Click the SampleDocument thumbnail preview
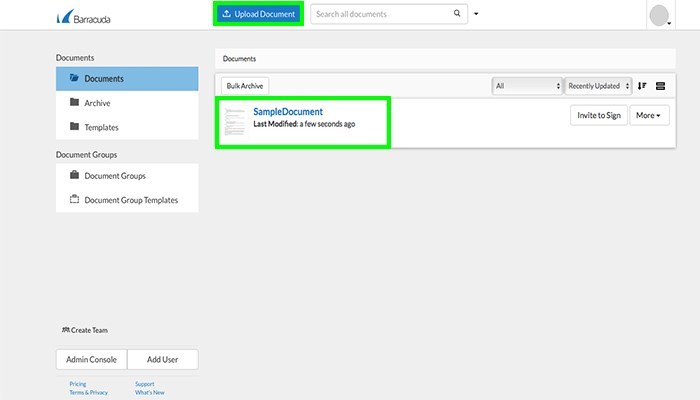The width and height of the screenshot is (700, 400). [234, 121]
